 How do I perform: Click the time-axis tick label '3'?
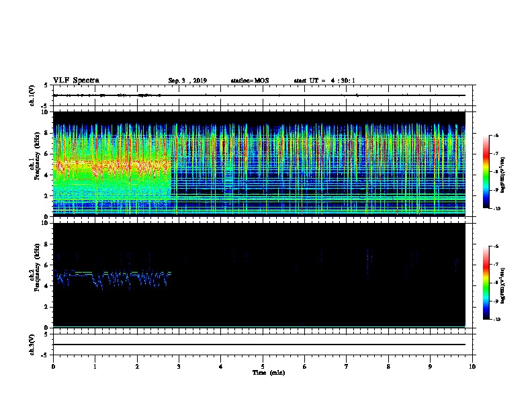coord(179,367)
